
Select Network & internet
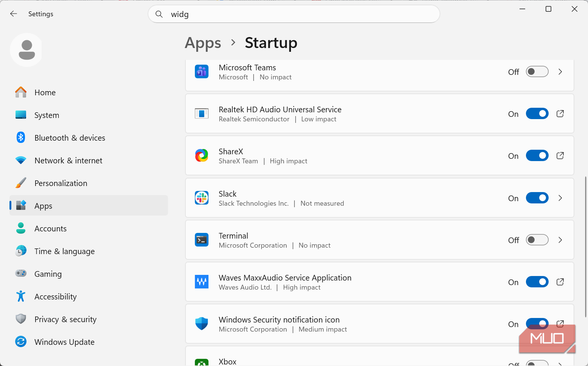tap(89, 160)
